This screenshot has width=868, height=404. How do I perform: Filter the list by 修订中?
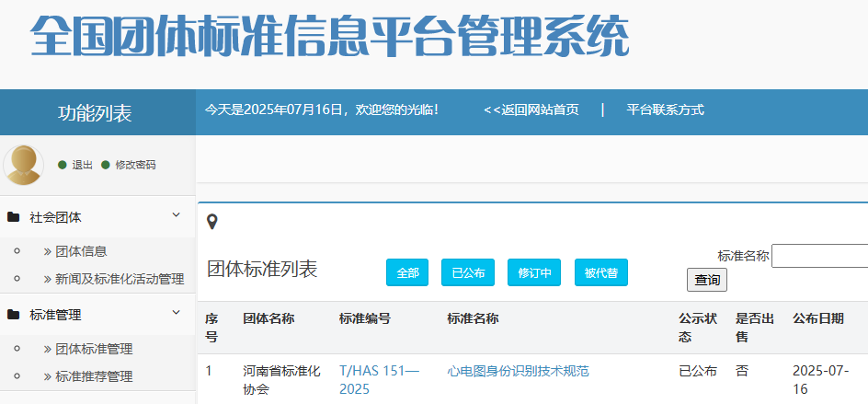point(534,272)
